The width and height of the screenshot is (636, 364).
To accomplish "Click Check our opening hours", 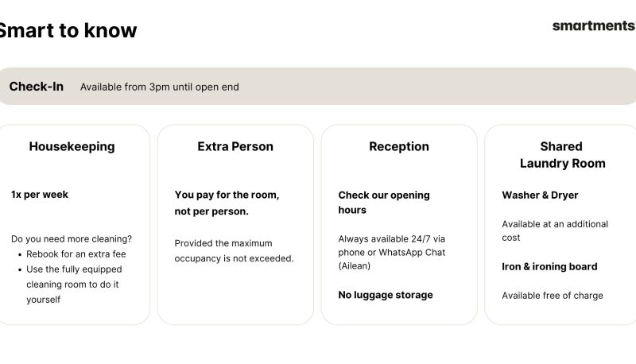I will 384,203.
